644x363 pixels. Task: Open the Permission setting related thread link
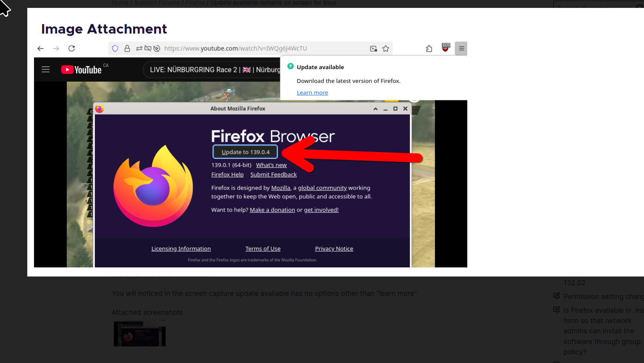coord(603,297)
